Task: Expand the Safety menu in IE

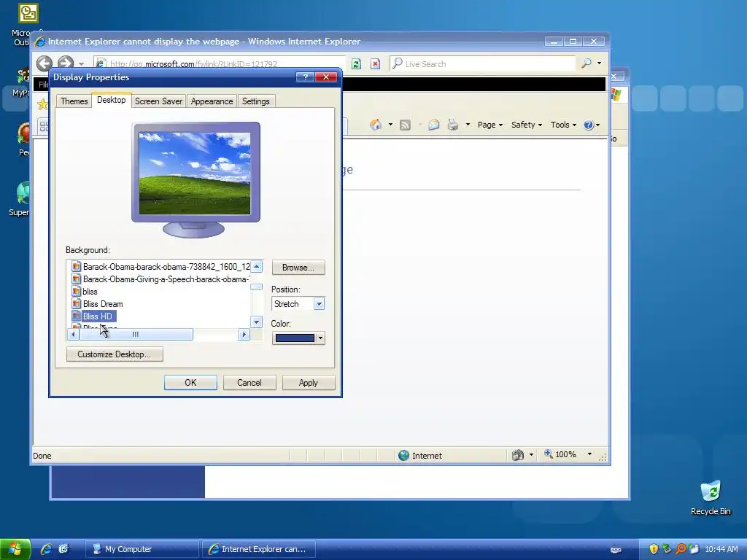Action: tap(527, 125)
